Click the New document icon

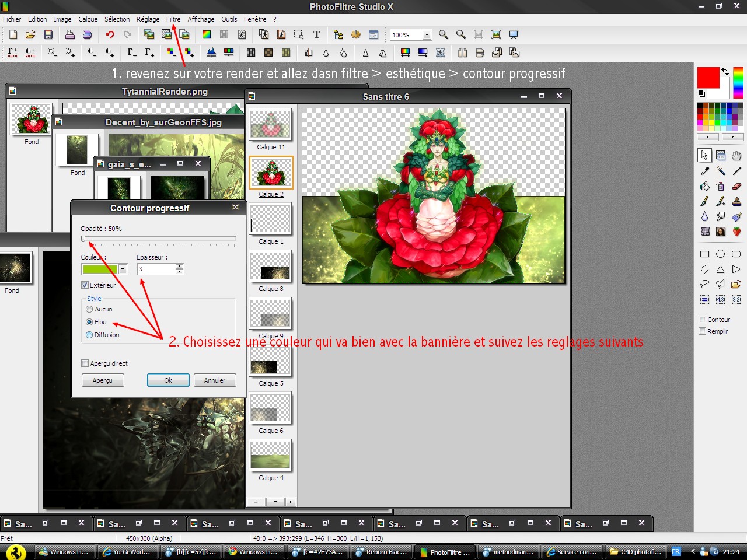[13, 35]
